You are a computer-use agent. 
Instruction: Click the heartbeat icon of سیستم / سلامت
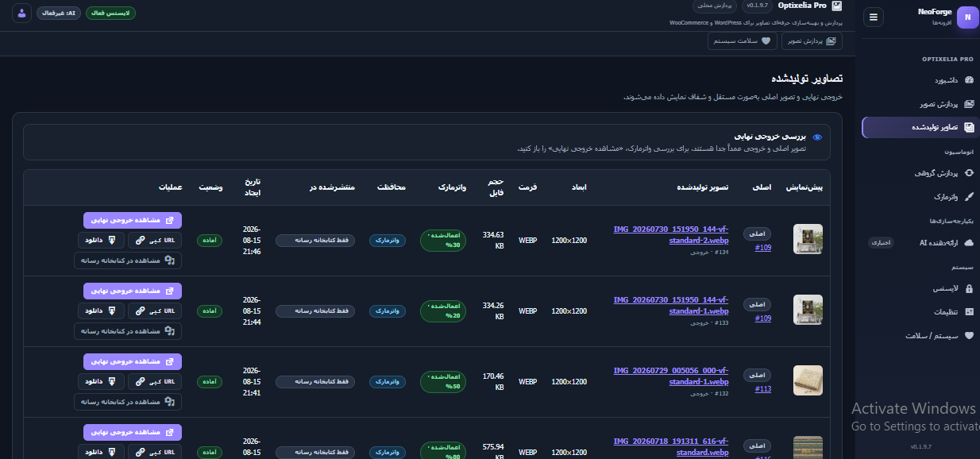point(969,335)
